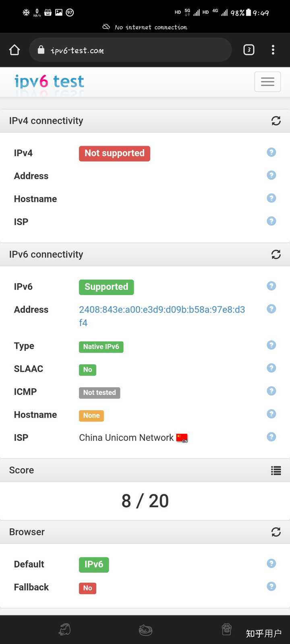This screenshot has height=644, width=290.
Task: Refresh the Browser test section
Action: (x=276, y=532)
